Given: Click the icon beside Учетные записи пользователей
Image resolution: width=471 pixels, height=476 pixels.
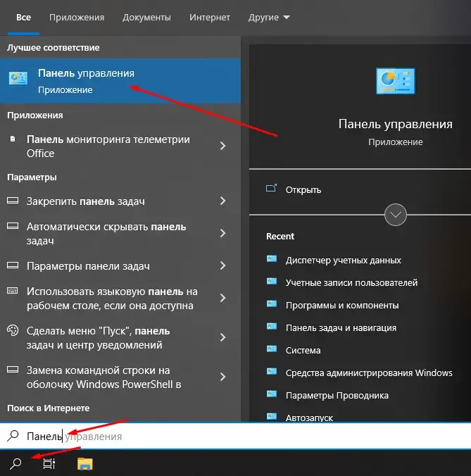Looking at the screenshot, I should click(x=272, y=281).
